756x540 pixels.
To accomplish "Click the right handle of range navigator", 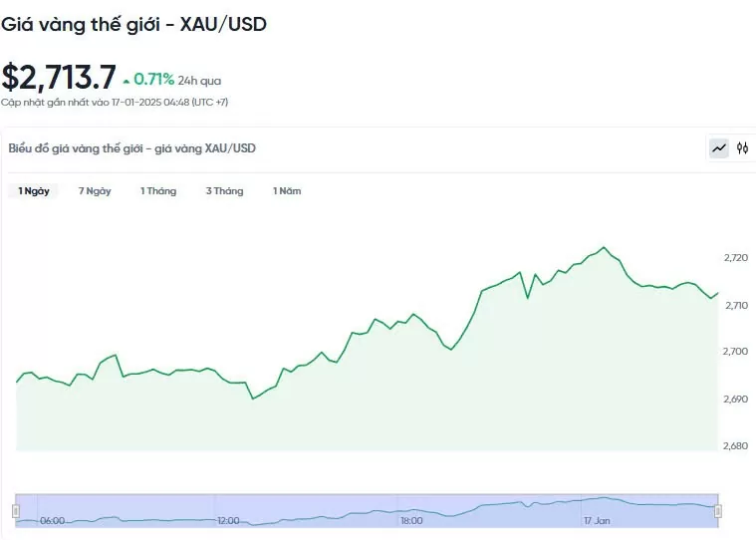I will (x=717, y=510).
